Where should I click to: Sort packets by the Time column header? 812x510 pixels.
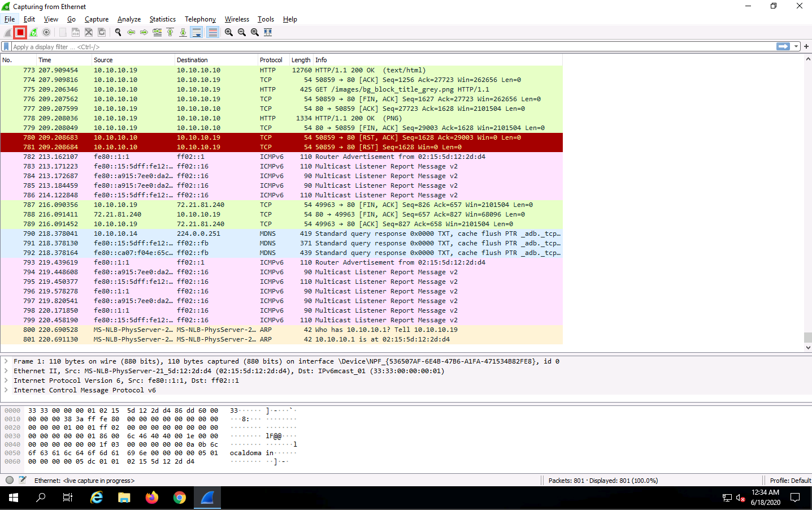coord(64,60)
